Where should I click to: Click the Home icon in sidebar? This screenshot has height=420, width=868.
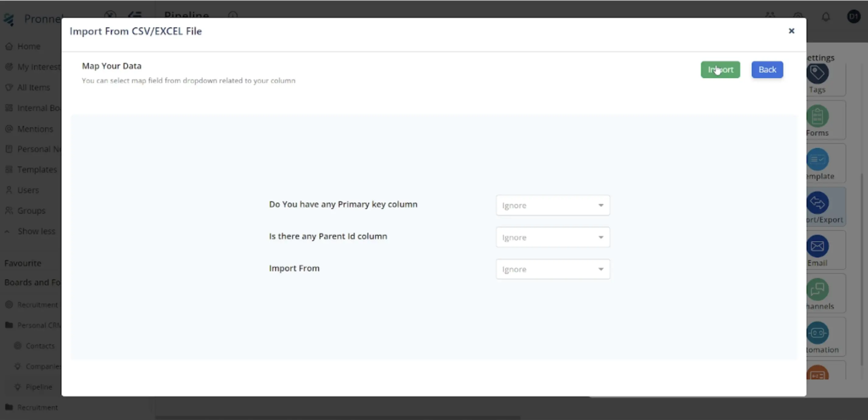pos(9,46)
